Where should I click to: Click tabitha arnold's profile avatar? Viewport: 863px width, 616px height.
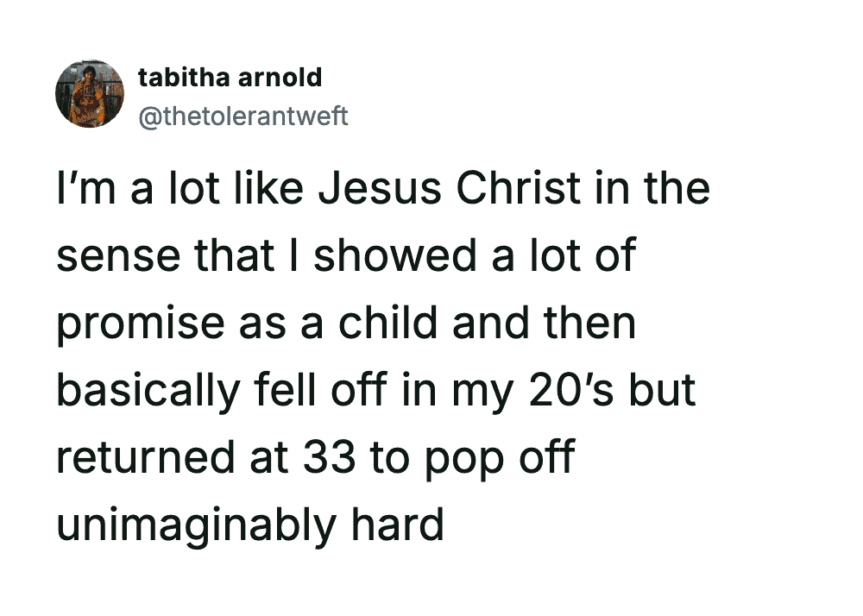tap(91, 93)
